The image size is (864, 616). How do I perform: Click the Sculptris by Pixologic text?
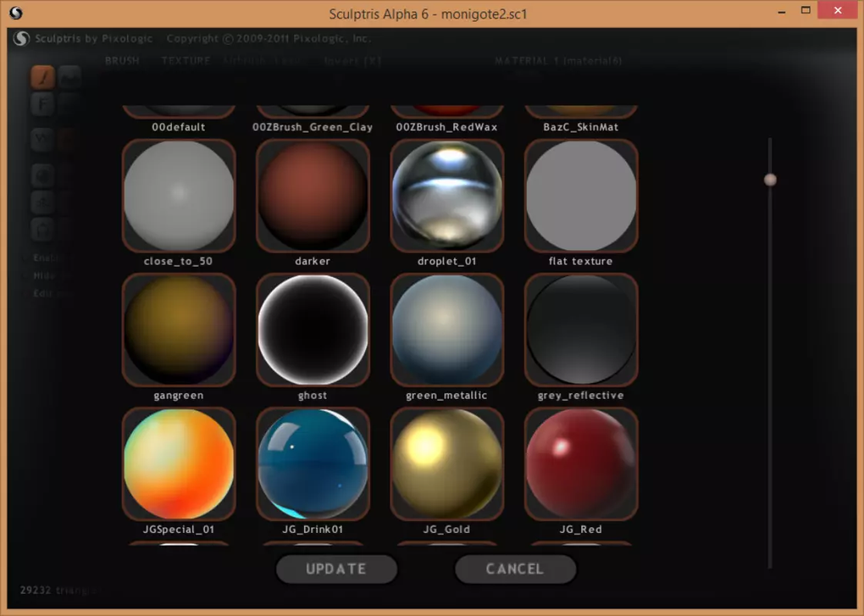tap(94, 39)
